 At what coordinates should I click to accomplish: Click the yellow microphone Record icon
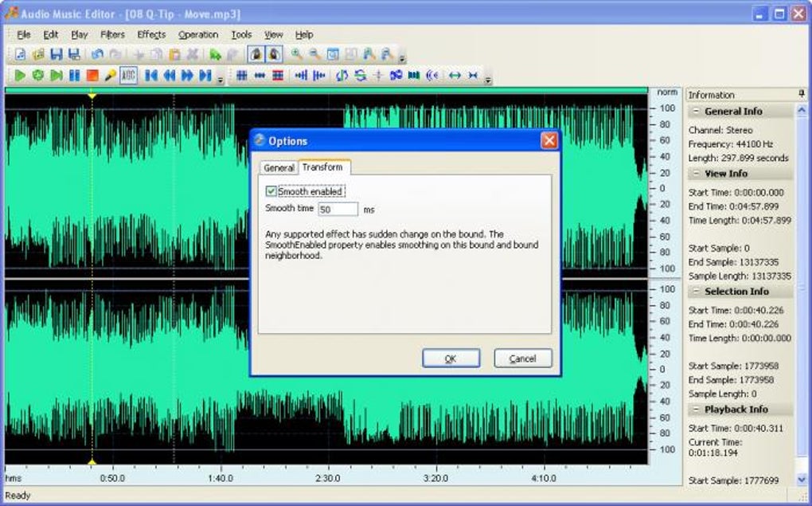coord(110,76)
